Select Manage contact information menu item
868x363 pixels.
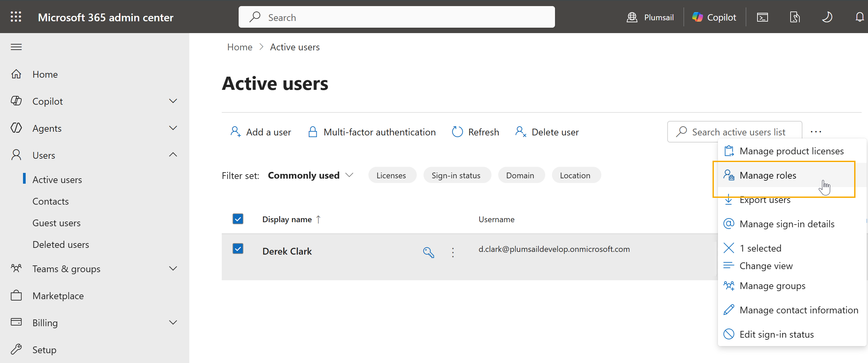click(792, 310)
